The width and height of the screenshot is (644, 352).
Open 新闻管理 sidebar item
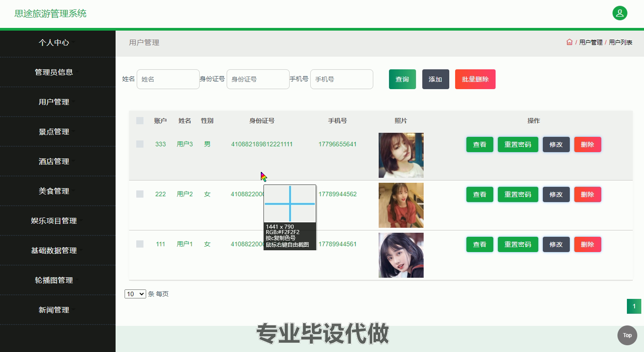(x=58, y=310)
